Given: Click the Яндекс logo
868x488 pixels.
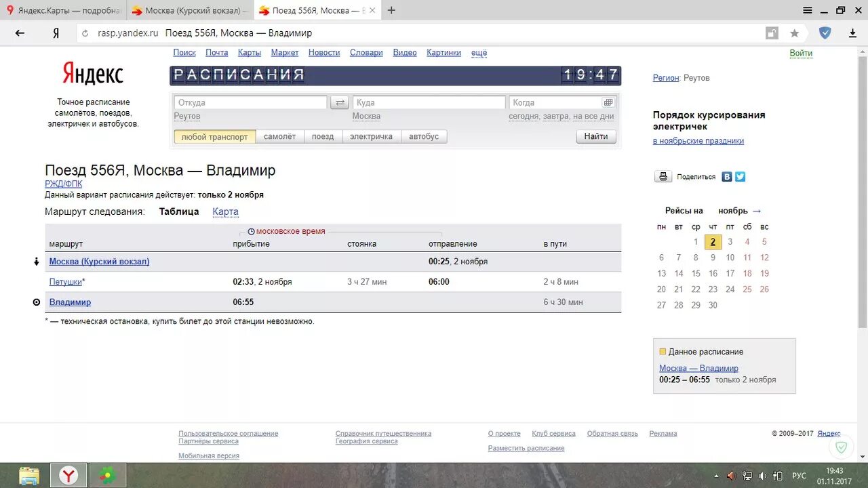Looking at the screenshot, I should [93, 73].
